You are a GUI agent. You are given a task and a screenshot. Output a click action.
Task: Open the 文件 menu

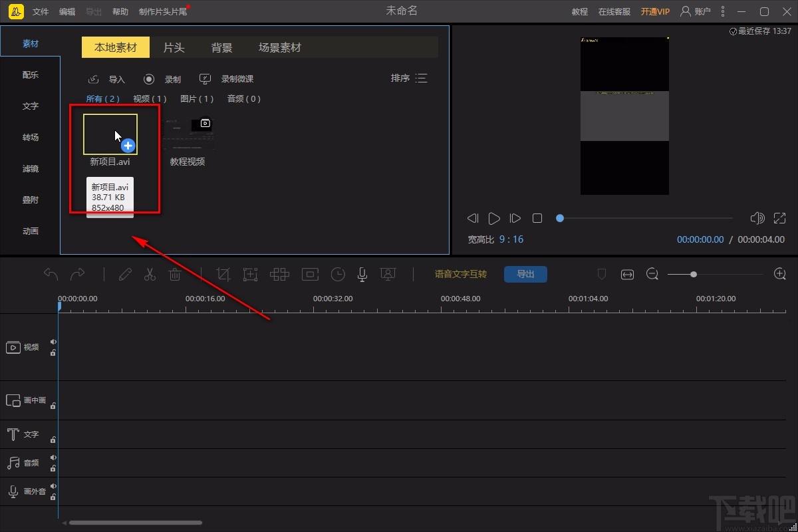pyautogui.click(x=41, y=12)
